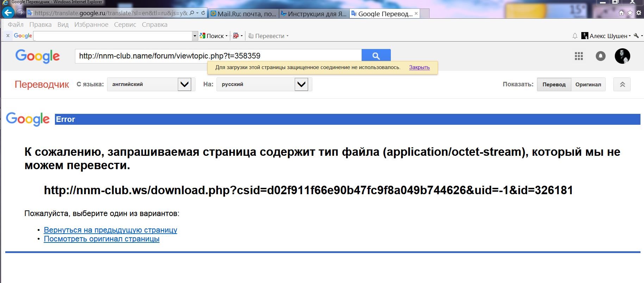Open the Избранное menu

coord(91,25)
